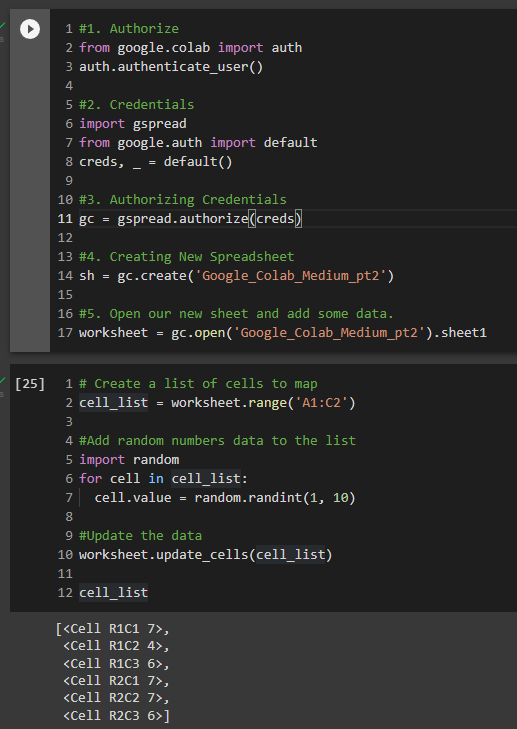Click the green checkmark beside the first cell
The height and width of the screenshot is (729, 517).
pos(3,25)
